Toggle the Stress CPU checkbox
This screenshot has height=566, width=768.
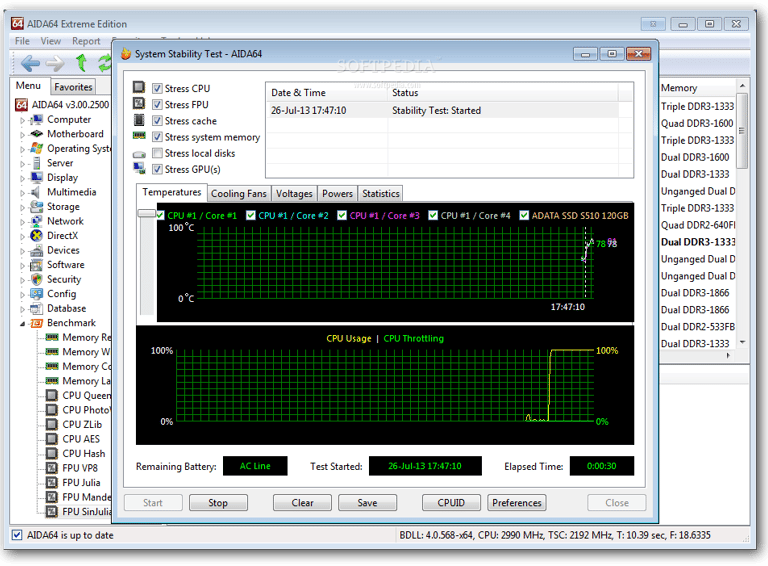157,89
